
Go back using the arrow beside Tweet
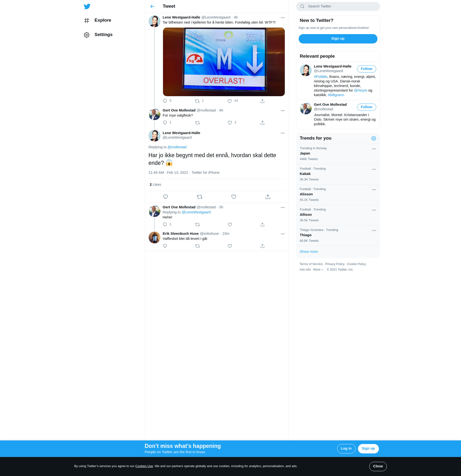pyautogui.click(x=152, y=6)
